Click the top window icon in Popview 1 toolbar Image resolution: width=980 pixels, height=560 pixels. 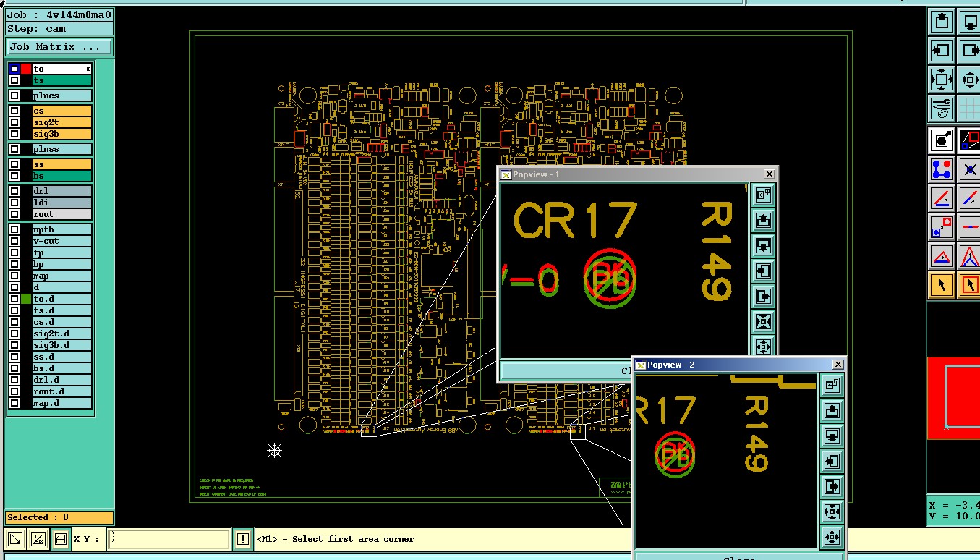[x=763, y=195]
